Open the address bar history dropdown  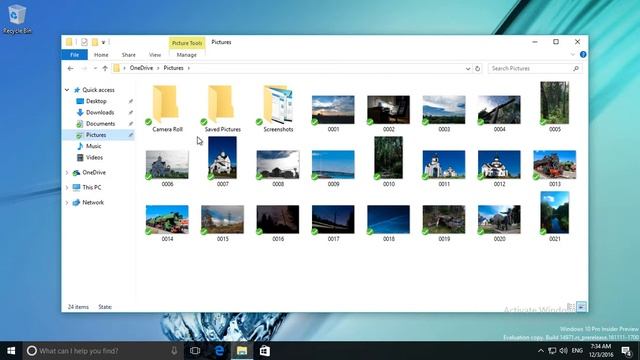pos(468,69)
